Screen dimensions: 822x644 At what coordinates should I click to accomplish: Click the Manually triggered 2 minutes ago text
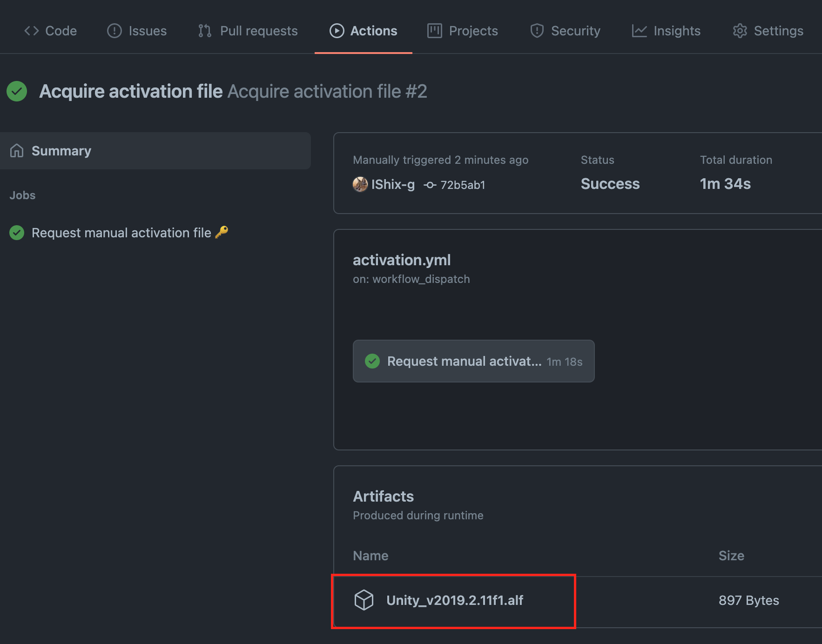click(x=440, y=160)
